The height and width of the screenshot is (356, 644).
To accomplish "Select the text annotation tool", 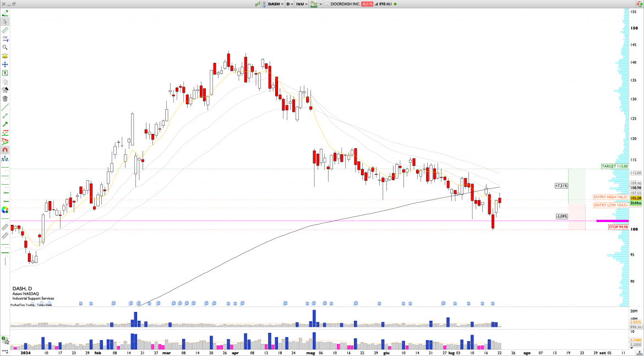I will (5, 73).
